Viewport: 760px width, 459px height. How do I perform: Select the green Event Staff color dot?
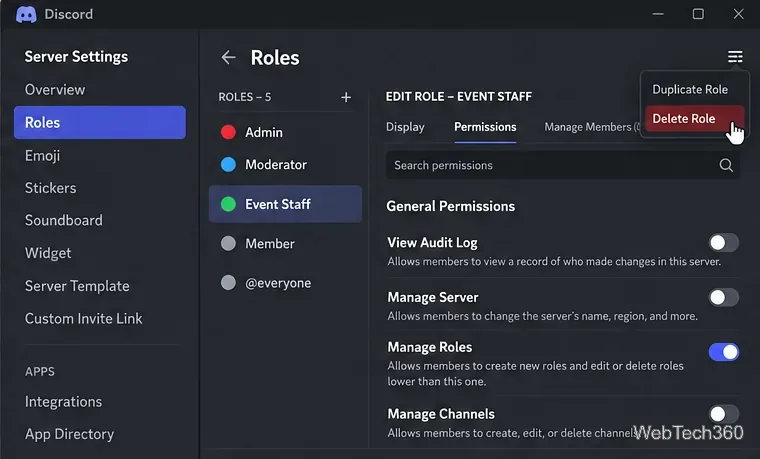[x=228, y=204]
